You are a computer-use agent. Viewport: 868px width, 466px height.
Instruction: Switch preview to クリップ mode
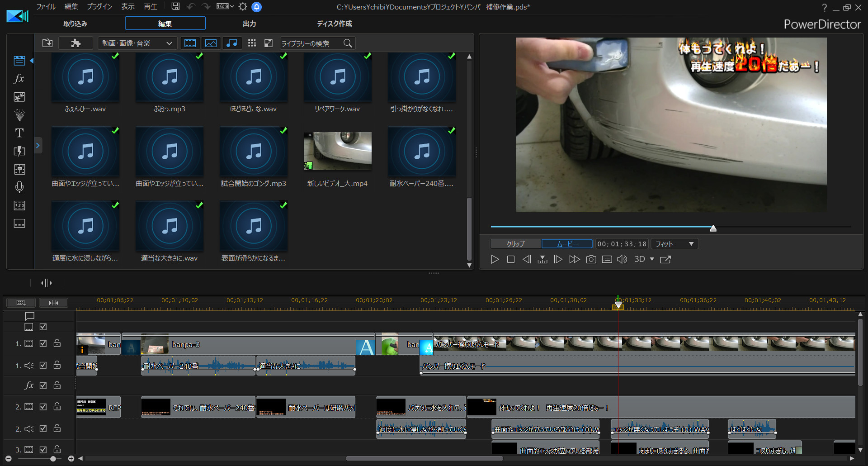pyautogui.click(x=516, y=244)
